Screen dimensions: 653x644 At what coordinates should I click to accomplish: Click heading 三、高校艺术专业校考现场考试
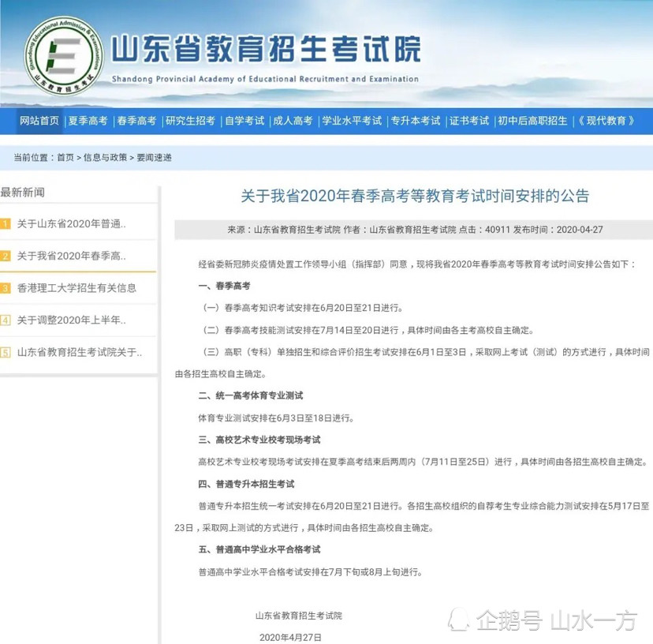(259, 440)
